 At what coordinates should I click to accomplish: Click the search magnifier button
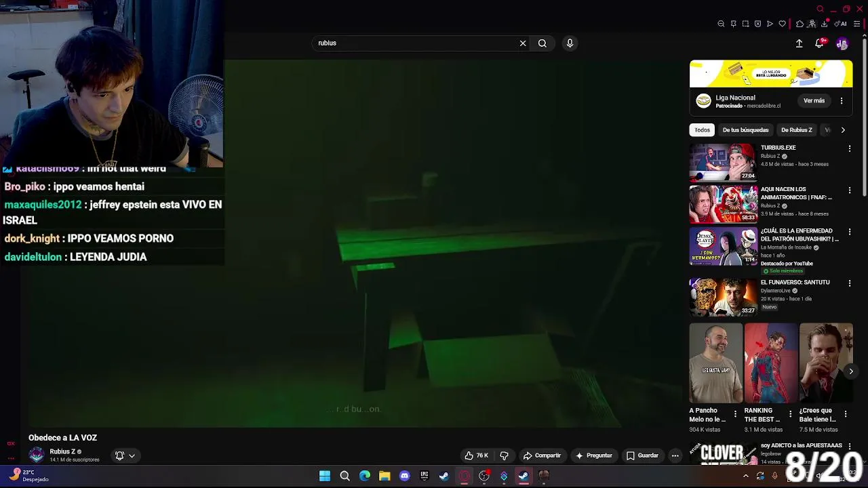click(542, 43)
